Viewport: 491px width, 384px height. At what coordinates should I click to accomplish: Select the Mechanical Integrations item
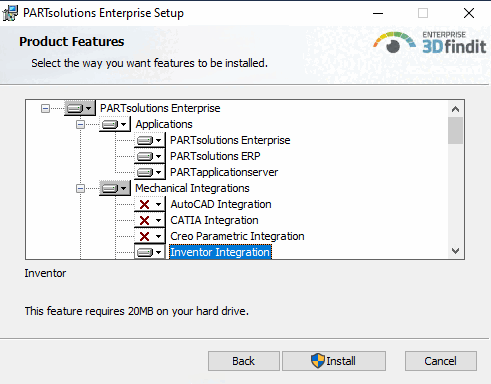coord(192,188)
